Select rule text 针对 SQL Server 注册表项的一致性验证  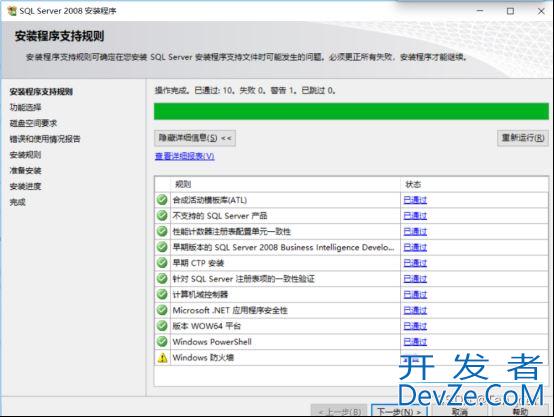point(243,279)
